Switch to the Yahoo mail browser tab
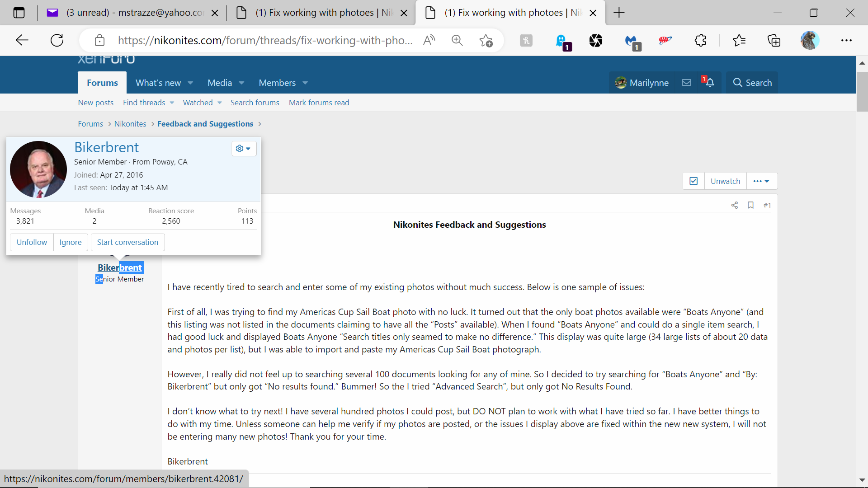 point(131,13)
